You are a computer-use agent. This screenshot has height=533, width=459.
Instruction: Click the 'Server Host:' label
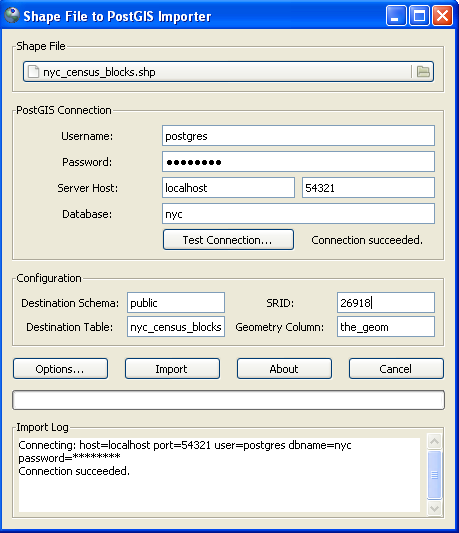pos(87,188)
